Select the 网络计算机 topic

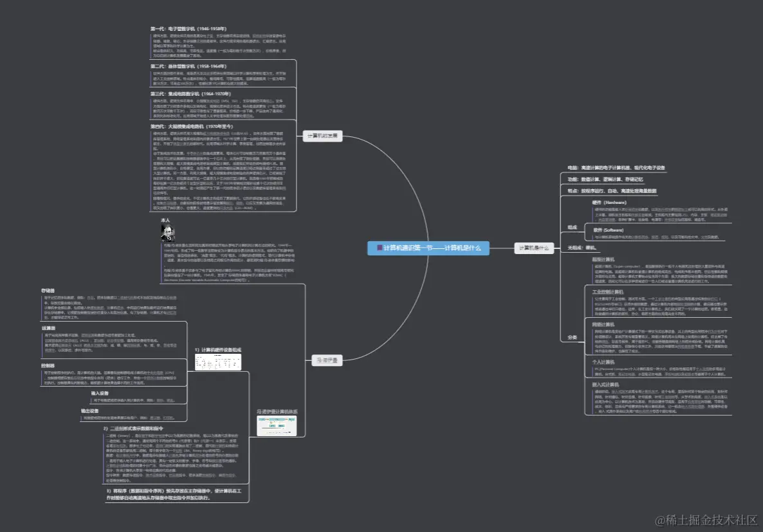tap(603, 325)
